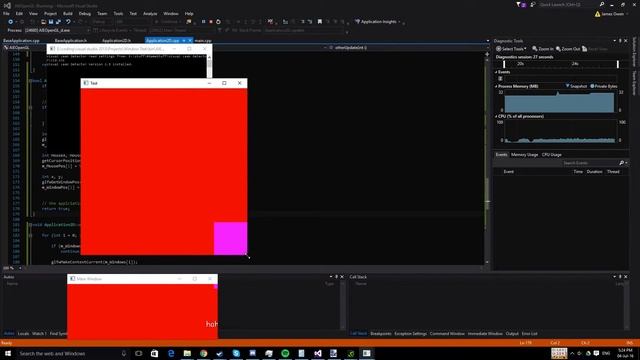Take a memory Snapshot in Process Memory graph

(x=576, y=86)
